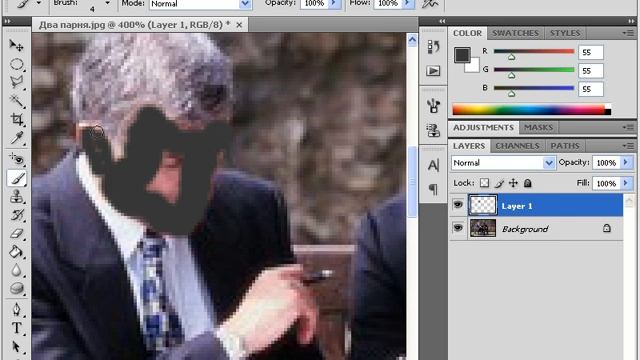Collapse the right panels to icons
Image resolution: width=640 pixels, height=360 pixels.
pos(631,21)
